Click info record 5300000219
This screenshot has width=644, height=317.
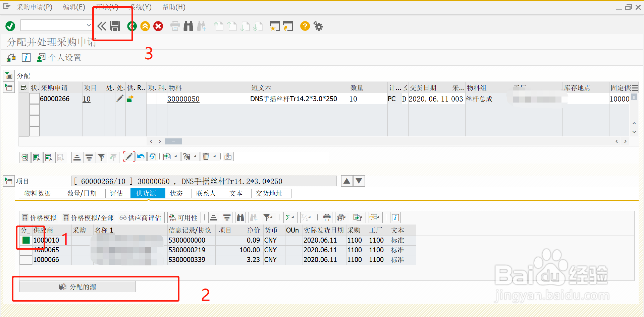point(187,250)
